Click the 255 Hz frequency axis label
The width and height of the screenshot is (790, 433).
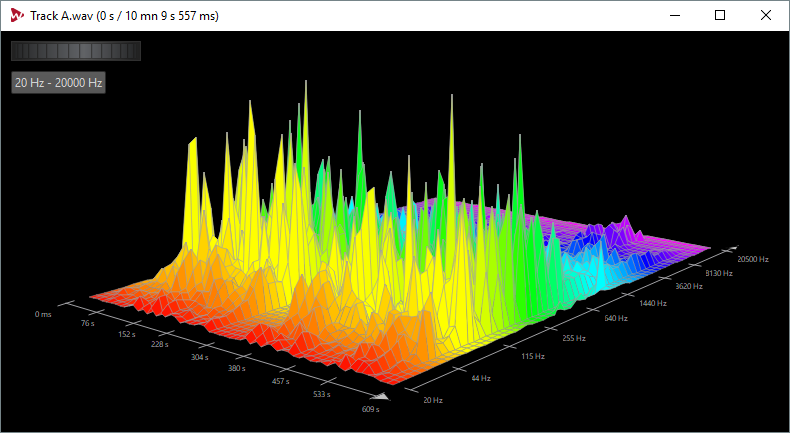click(x=574, y=338)
